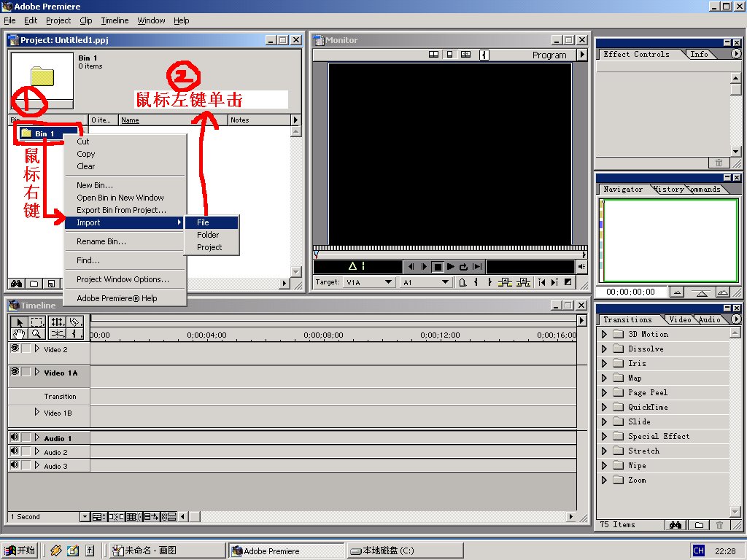The width and height of the screenshot is (747, 560).
Task: Click the Mark clip marker icon
Action: 462,282
